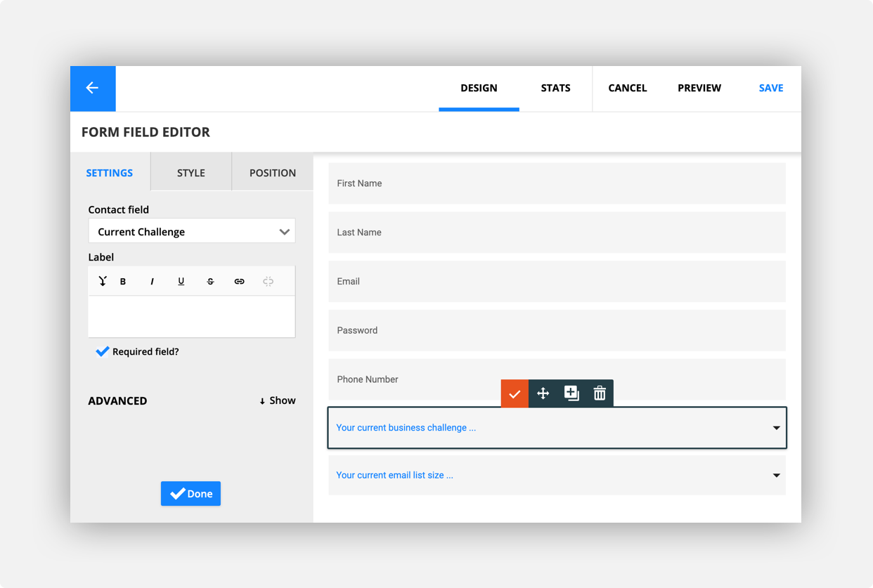The height and width of the screenshot is (588, 873).
Task: Apply strikethrough formatting to the label
Action: (x=210, y=280)
